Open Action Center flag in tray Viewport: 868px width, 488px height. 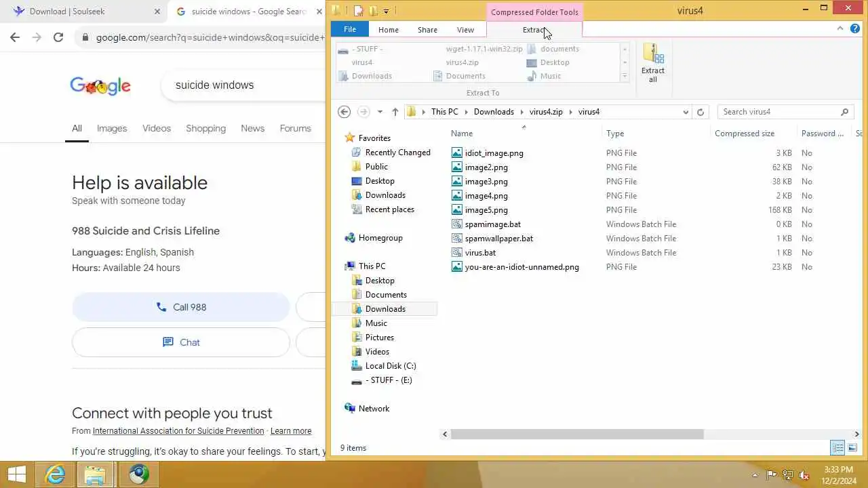(771, 475)
